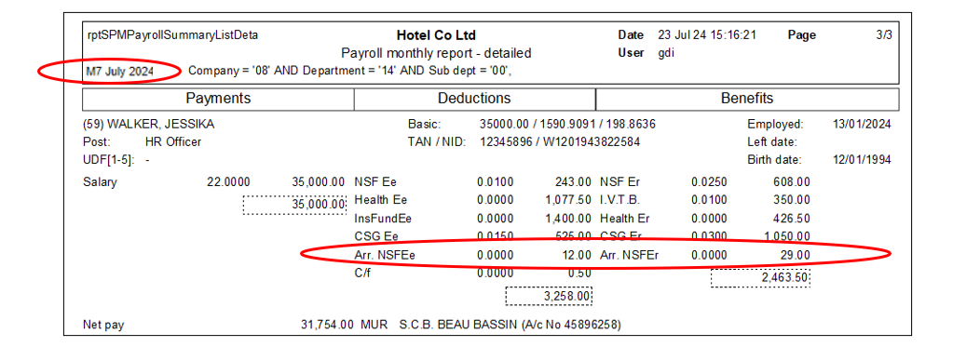Viewport: 980px width, 347px height.
Task: Select the TAN / NID number value
Action: [560, 142]
